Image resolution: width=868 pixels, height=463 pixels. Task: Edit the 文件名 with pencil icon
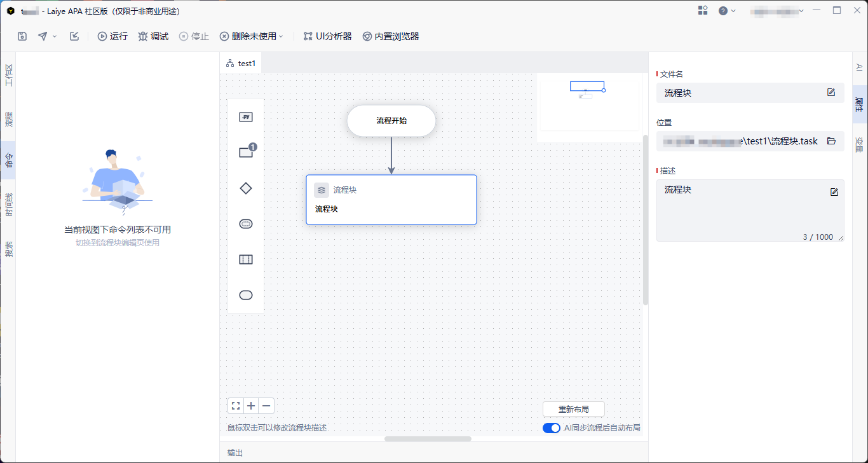point(831,92)
